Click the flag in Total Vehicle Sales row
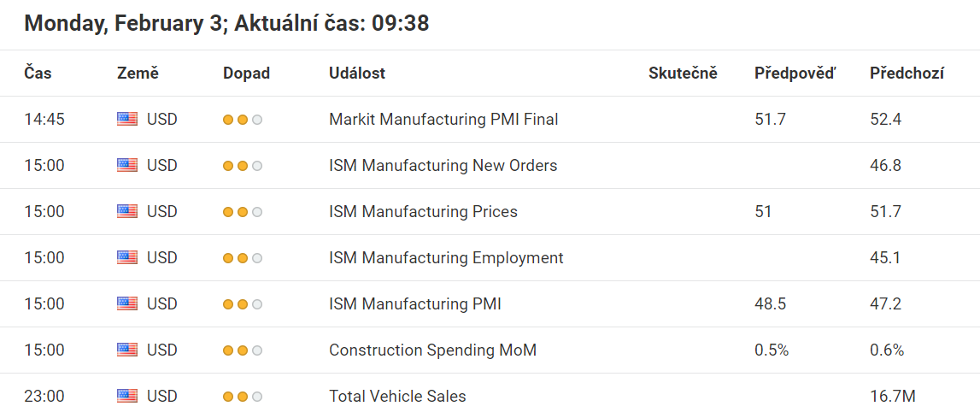980x418 pixels. (x=126, y=396)
